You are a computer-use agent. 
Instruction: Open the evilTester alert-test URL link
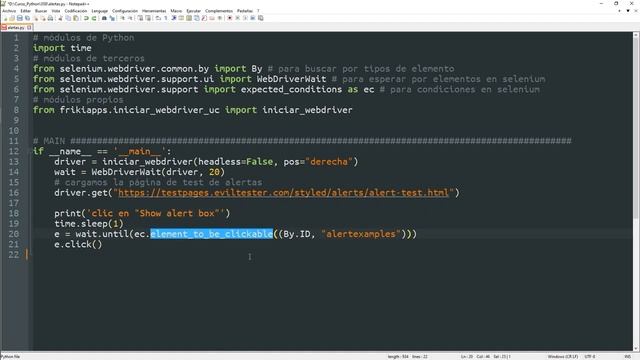click(283, 192)
